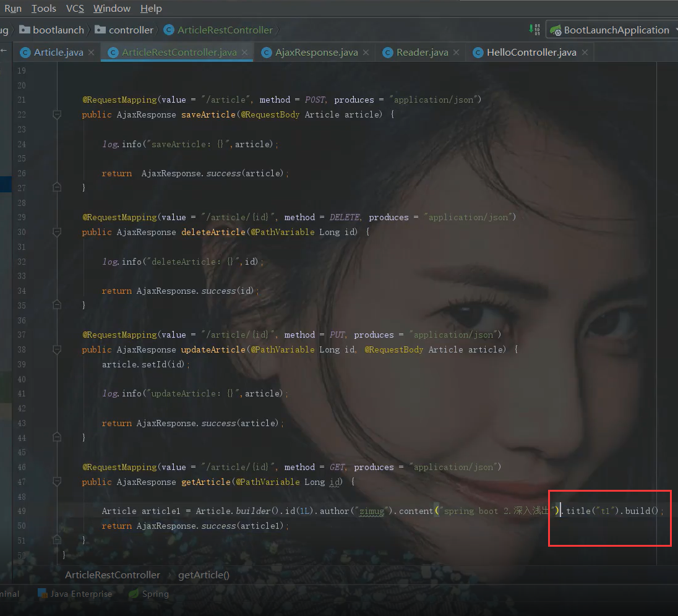
Task: Collapse the deleteArticle method fold marker
Action: pos(57,232)
